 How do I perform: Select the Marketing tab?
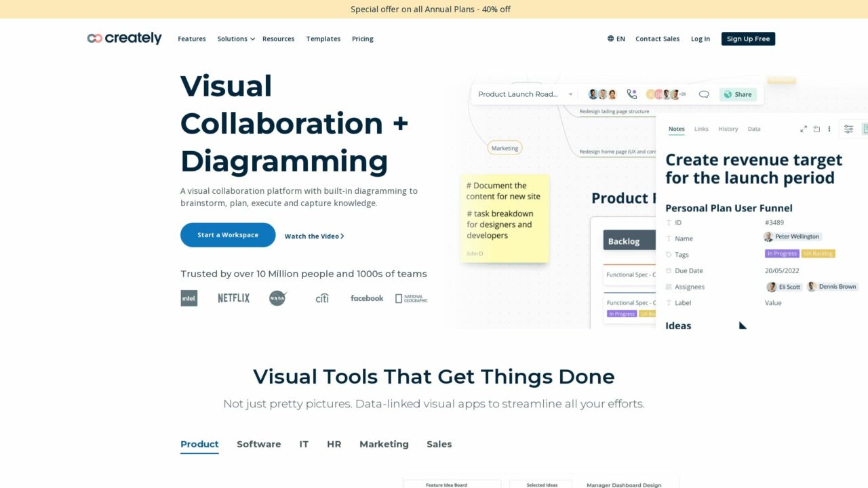[x=384, y=444]
